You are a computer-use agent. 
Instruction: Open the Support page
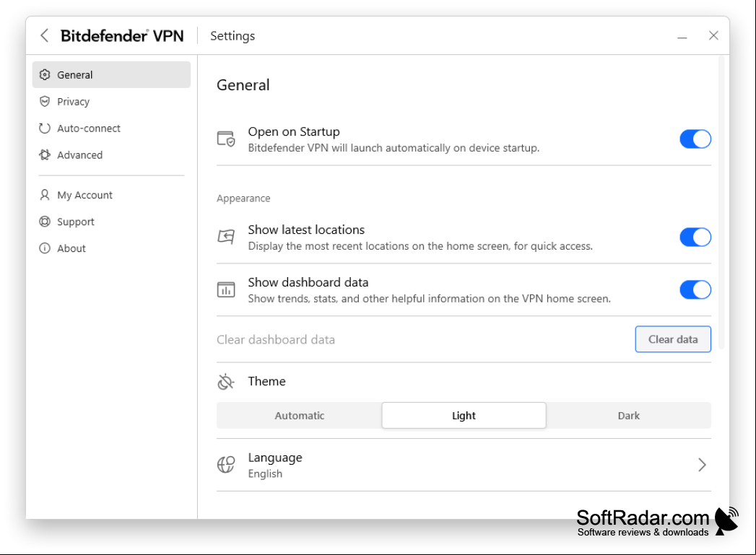tap(111, 221)
